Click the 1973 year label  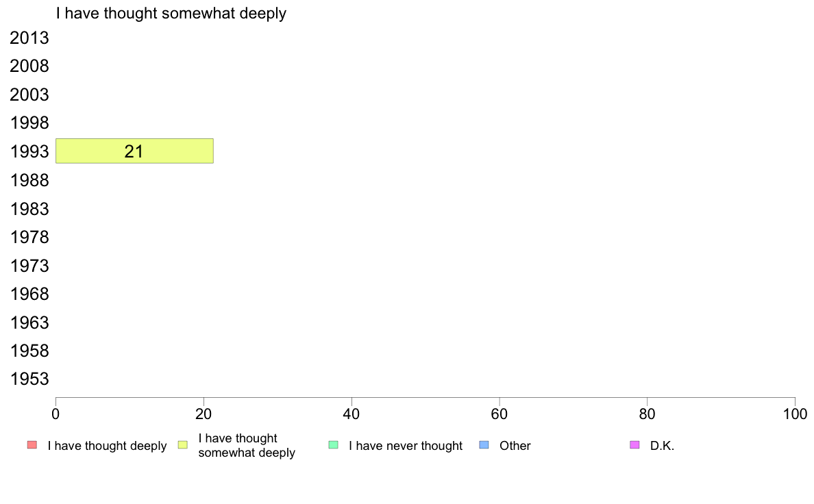(x=29, y=266)
